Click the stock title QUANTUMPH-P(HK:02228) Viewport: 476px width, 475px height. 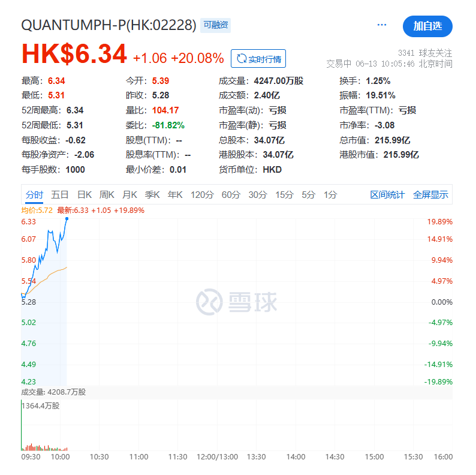[109, 25]
